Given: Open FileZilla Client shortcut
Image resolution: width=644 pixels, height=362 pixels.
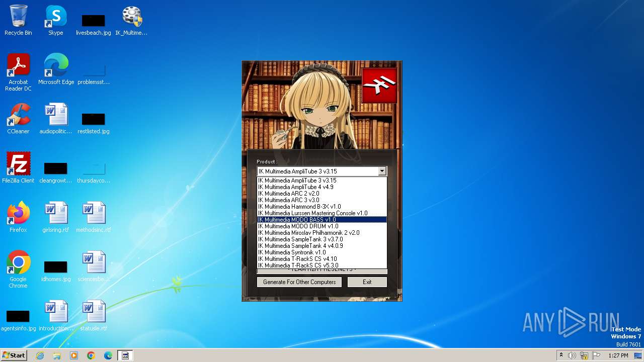Looking at the screenshot, I should click(18, 168).
